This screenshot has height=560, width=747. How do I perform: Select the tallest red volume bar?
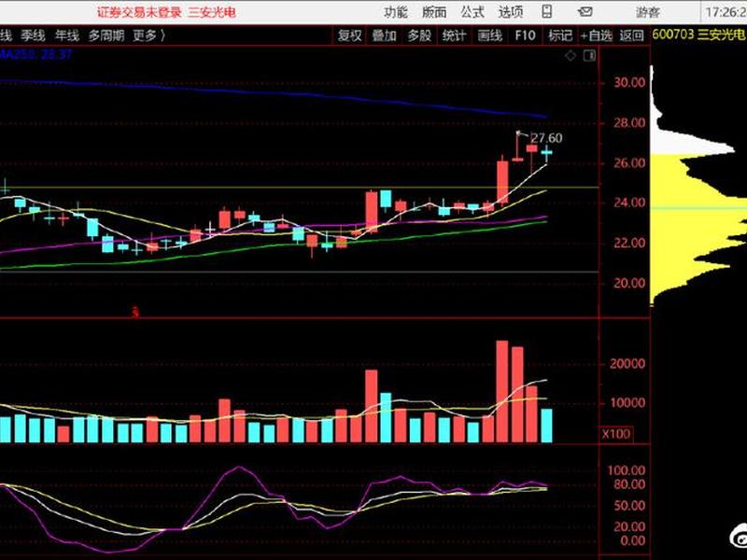tap(502, 391)
